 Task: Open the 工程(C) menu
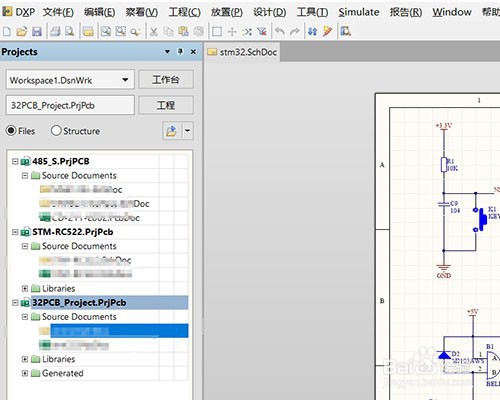(184, 12)
